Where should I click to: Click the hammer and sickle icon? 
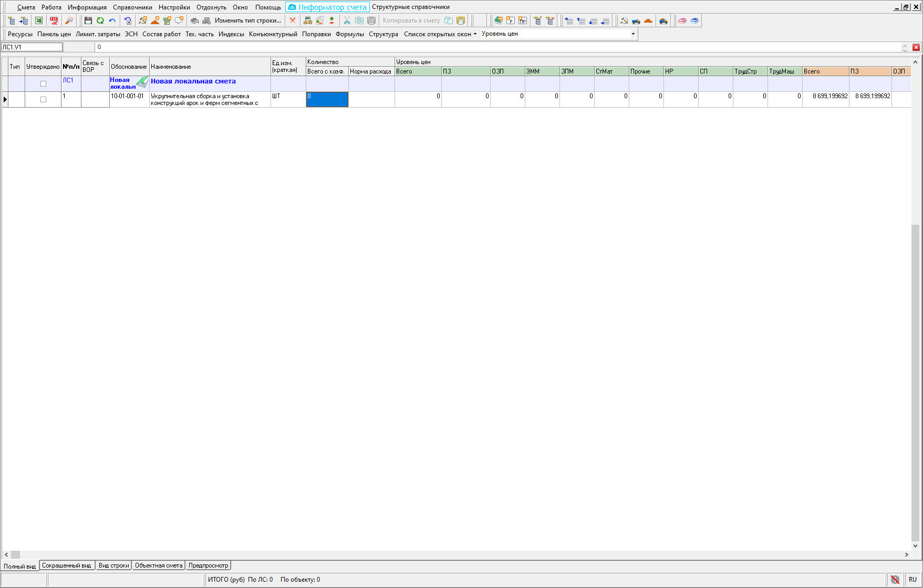[624, 20]
